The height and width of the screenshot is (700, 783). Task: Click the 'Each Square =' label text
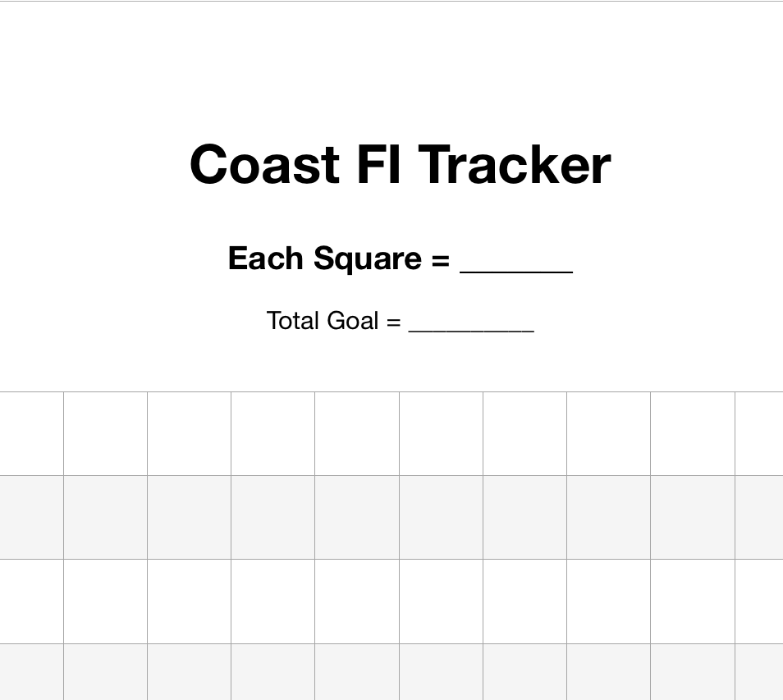[x=338, y=258]
